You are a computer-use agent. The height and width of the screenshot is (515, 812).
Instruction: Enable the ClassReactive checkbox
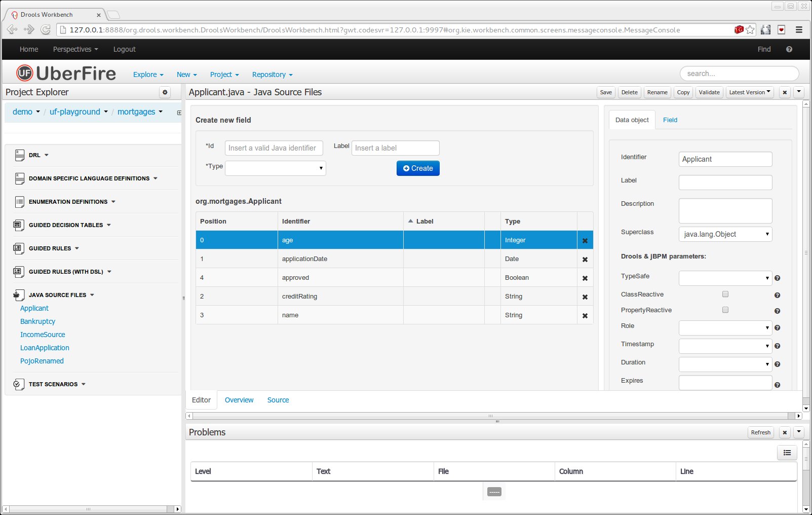coord(725,294)
